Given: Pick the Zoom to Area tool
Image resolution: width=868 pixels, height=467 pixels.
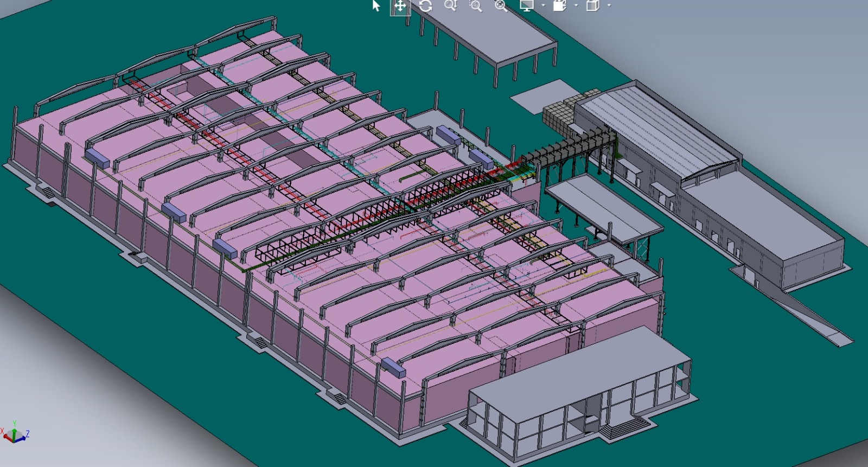Looking at the screenshot, I should point(476,6).
